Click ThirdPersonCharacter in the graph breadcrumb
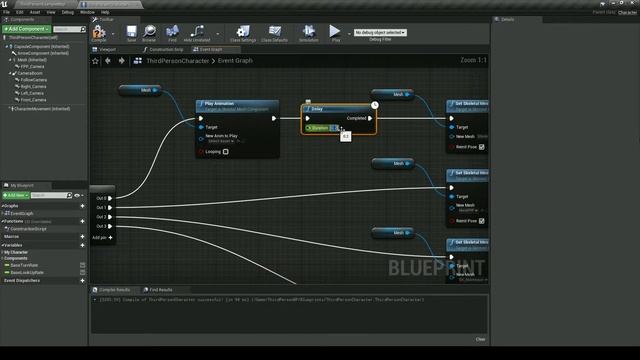 coord(178,60)
